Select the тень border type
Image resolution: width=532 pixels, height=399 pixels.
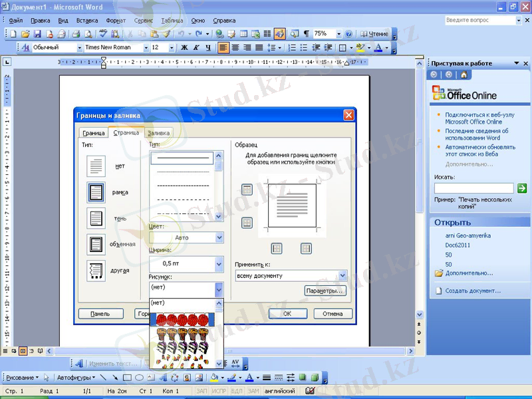94,217
